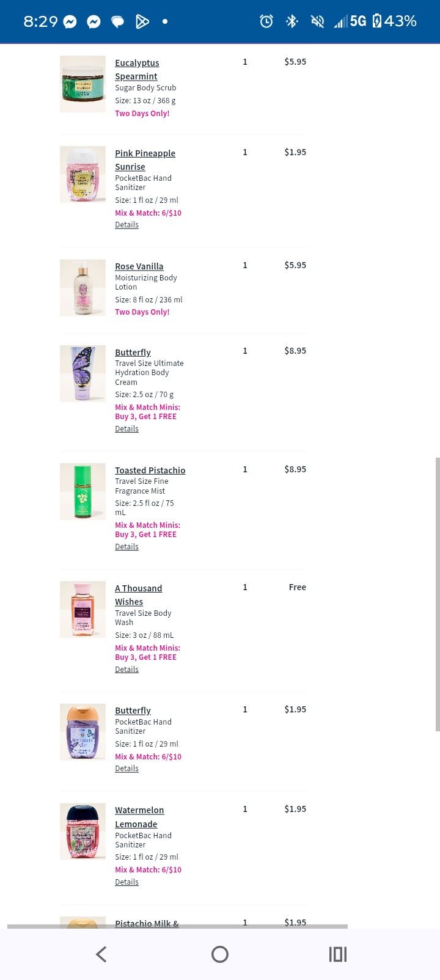440x980 pixels.
Task: Open A Thousand Wishes product link
Action: (138, 594)
